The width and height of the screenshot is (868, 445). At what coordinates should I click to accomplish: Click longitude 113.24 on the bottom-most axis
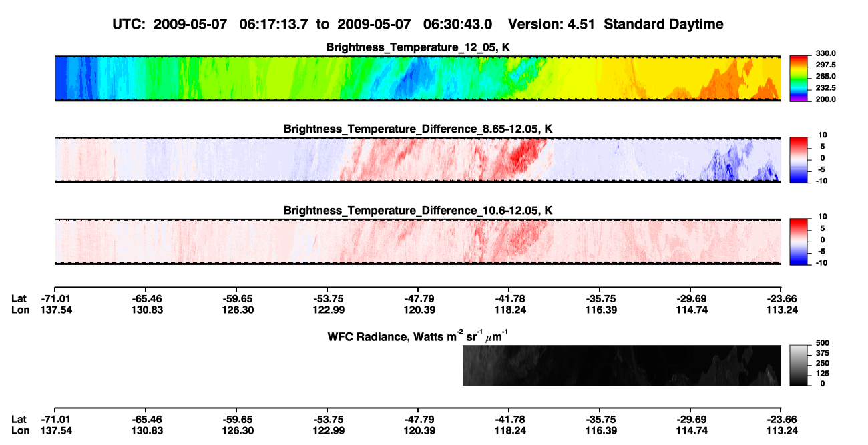point(781,430)
